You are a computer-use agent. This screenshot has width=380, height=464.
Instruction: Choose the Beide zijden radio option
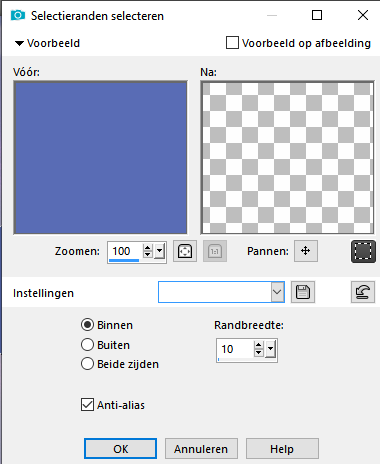[x=87, y=364]
